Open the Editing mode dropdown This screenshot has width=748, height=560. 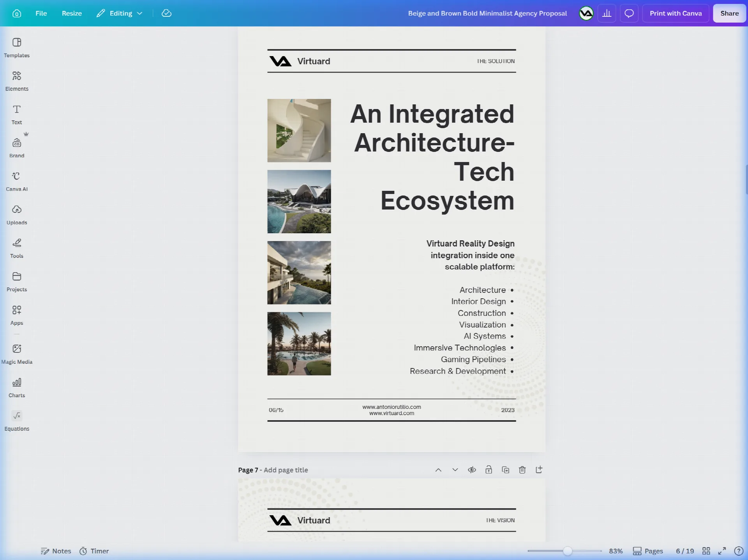click(120, 13)
